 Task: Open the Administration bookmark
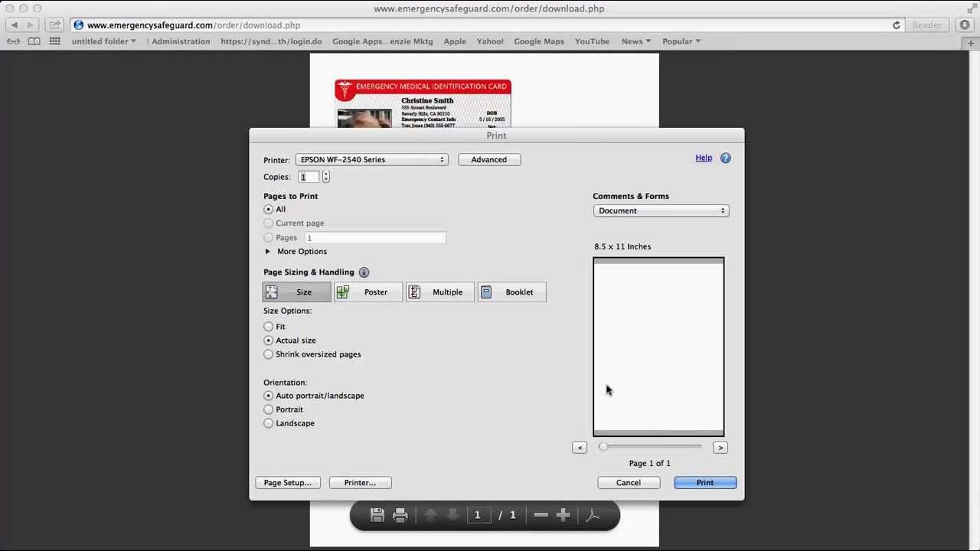click(x=181, y=41)
